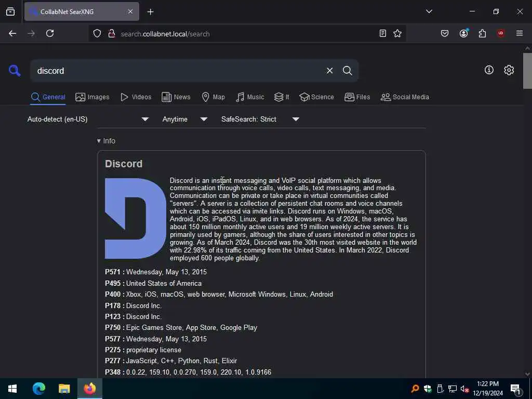Viewport: 532px width, 399px height.
Task: Switch to the Videos search tab
Action: click(136, 97)
